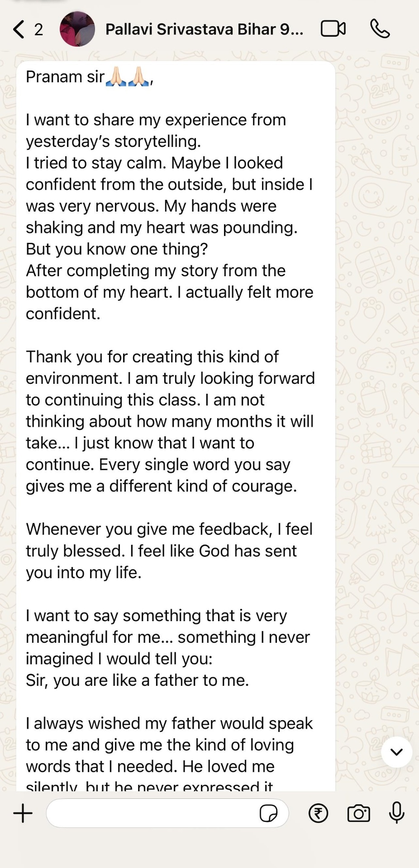Tap 'Thank you for creating this kind' text
Viewport: 419px width, 868px height.
(152, 357)
